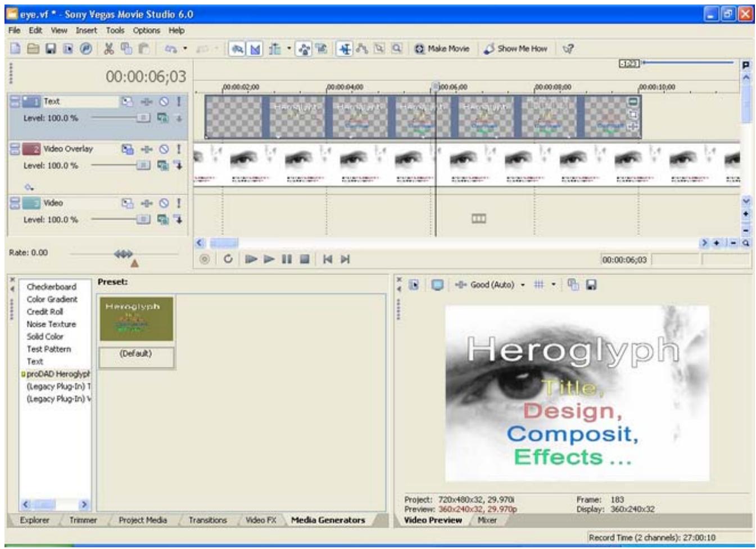Select the Normal Edit tool
This screenshot has height=549, width=756.
click(x=345, y=49)
